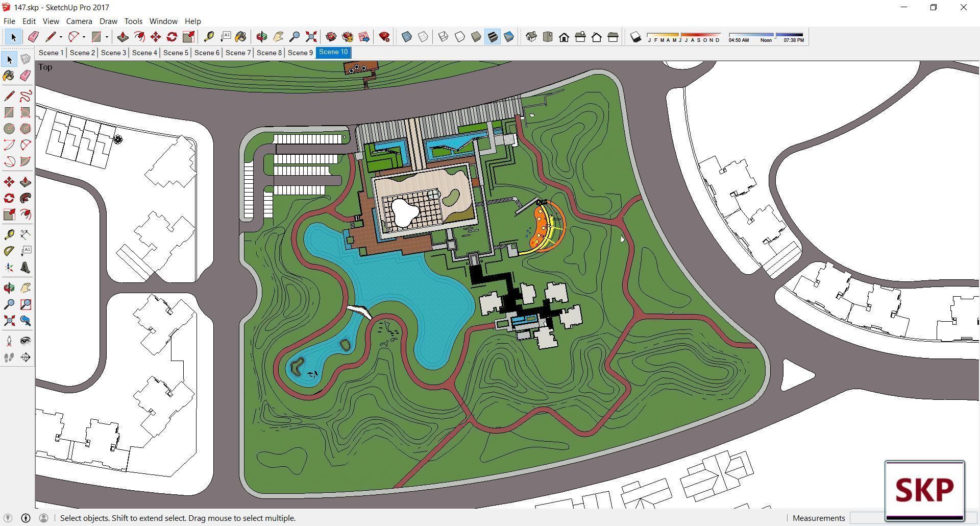Click the Back view icon
Viewport: 980px width, 526px height.
[x=596, y=37]
